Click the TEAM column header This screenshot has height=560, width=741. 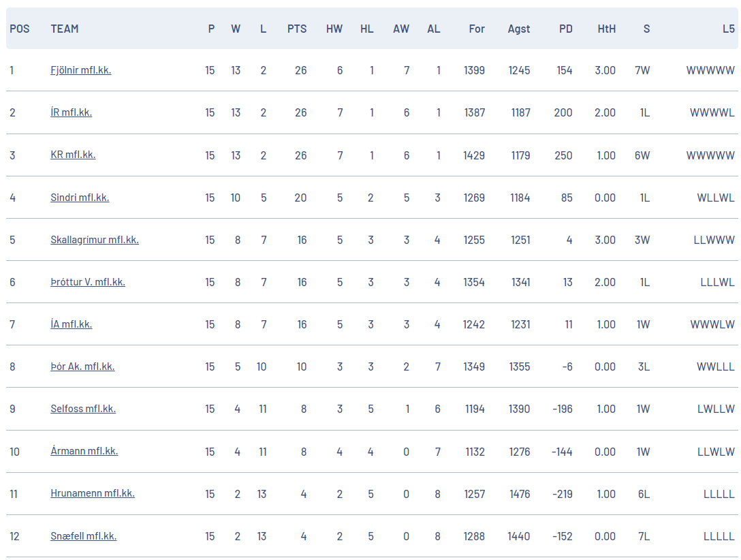coord(65,29)
